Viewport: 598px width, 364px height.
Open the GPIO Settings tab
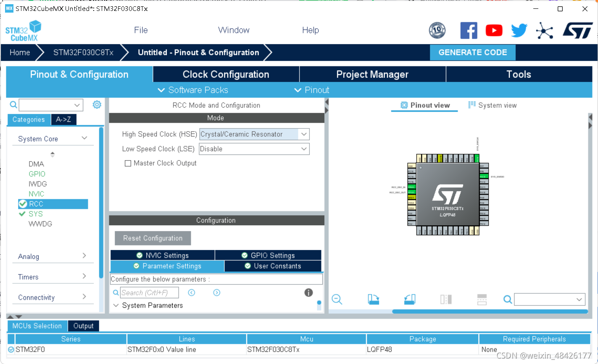(268, 255)
